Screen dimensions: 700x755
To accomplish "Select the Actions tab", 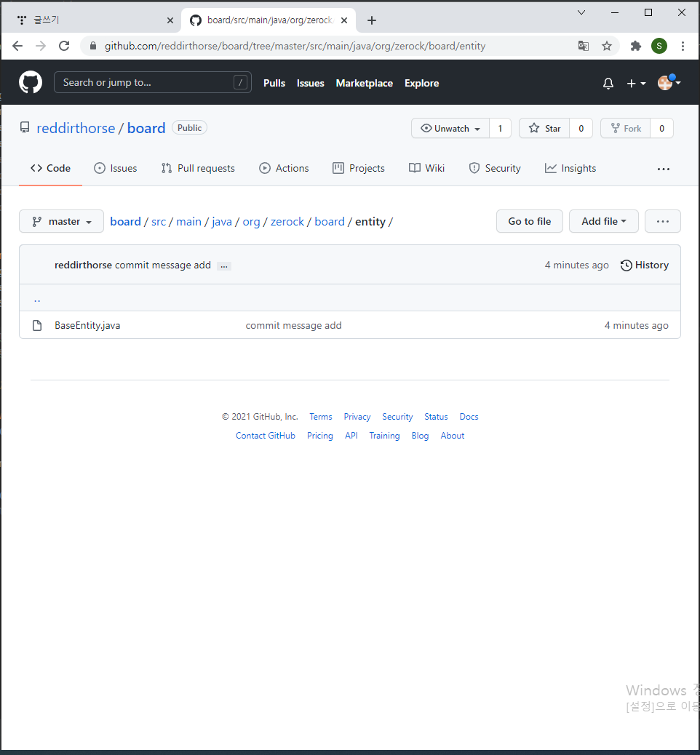I will coord(284,168).
